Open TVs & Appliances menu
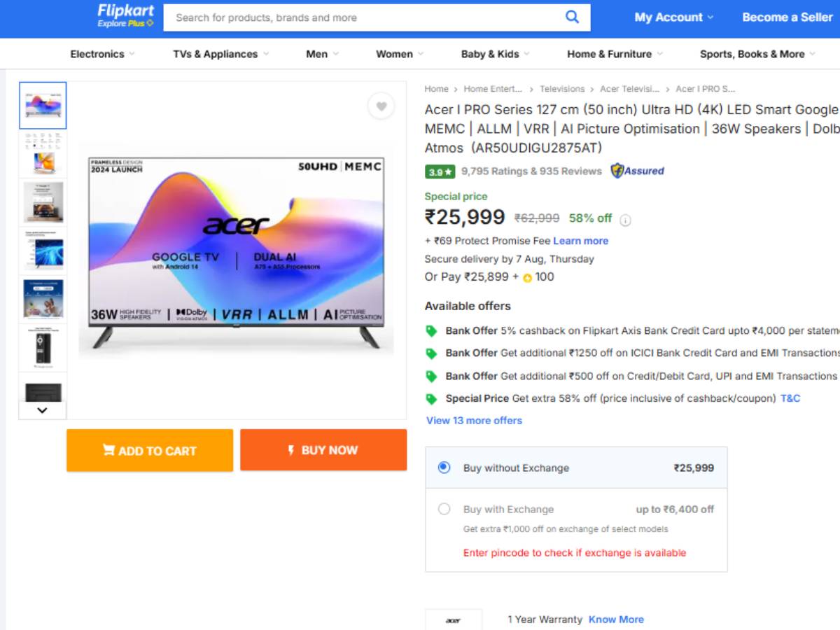Image resolution: width=840 pixels, height=630 pixels. click(220, 54)
